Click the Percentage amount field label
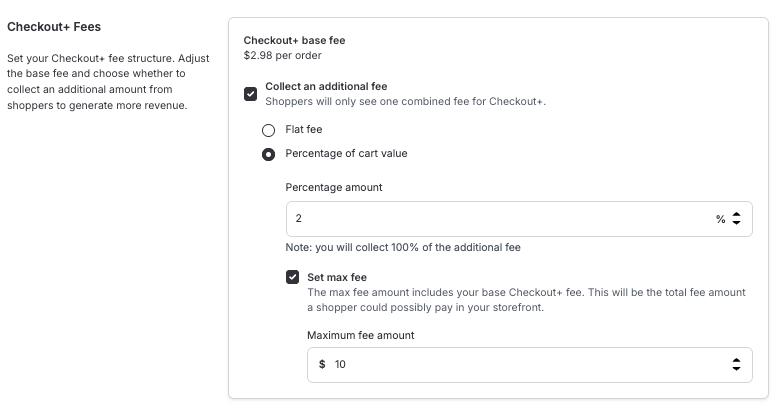 tap(334, 187)
